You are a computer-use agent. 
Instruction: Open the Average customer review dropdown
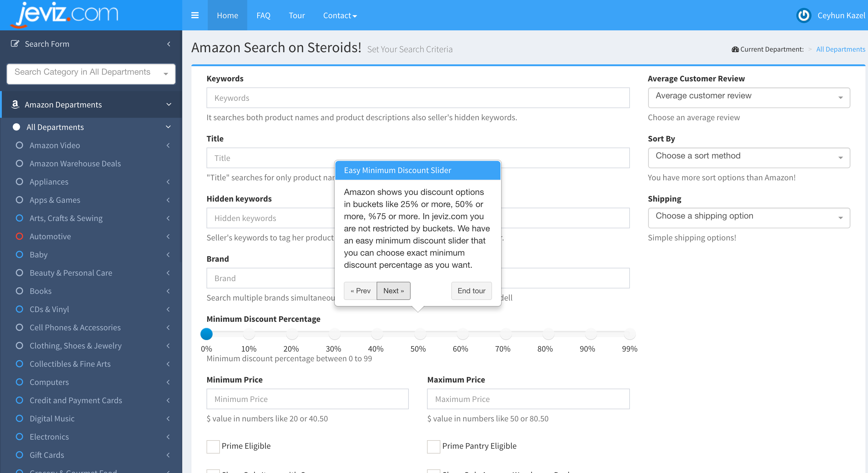tap(748, 97)
